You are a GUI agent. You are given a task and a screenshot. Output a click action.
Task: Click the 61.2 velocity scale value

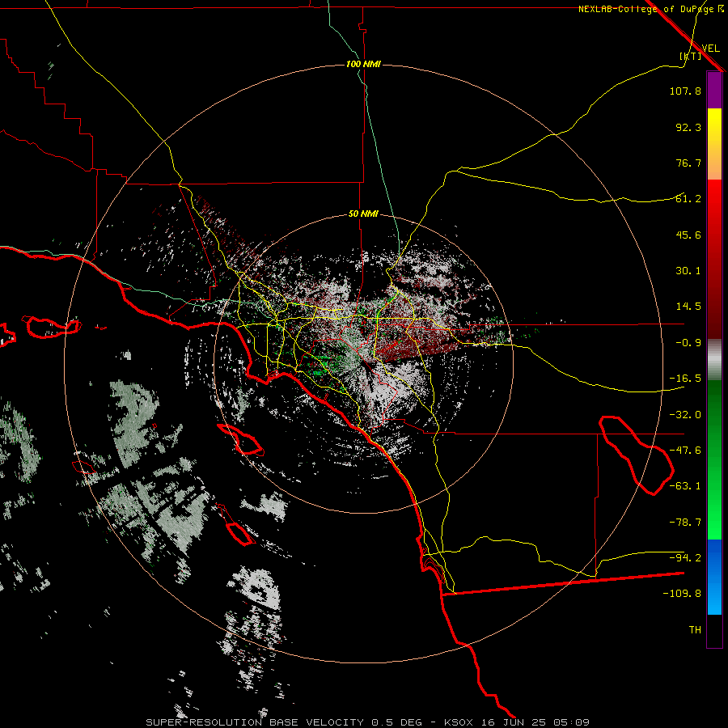pyautogui.click(x=688, y=199)
